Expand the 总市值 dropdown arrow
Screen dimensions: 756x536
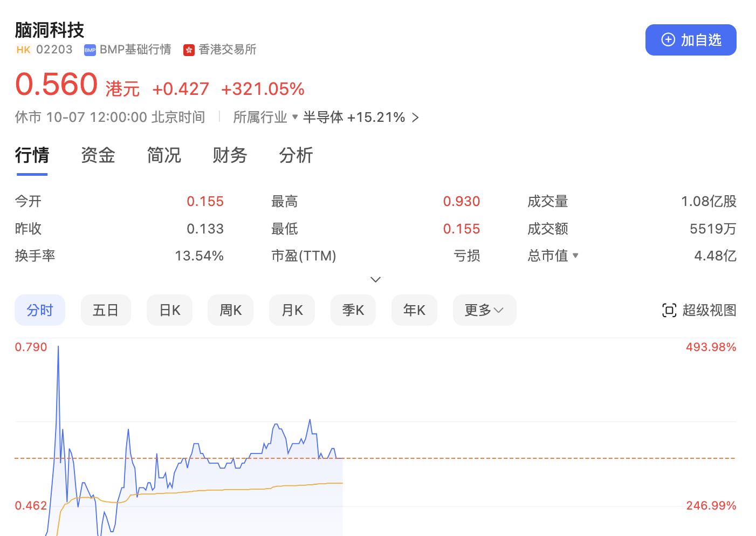pyautogui.click(x=575, y=256)
